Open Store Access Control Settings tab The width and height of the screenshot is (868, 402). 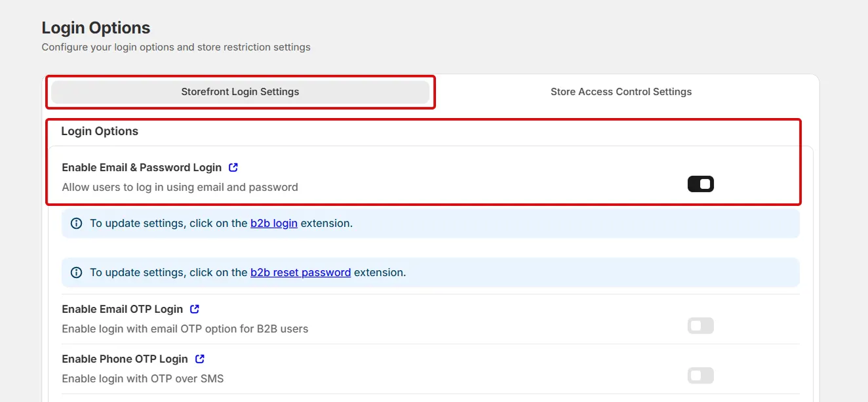[x=621, y=92]
